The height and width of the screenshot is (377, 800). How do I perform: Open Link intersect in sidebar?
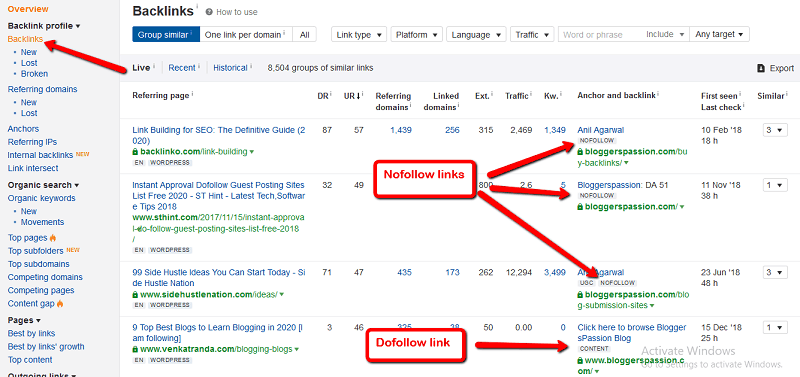point(33,168)
